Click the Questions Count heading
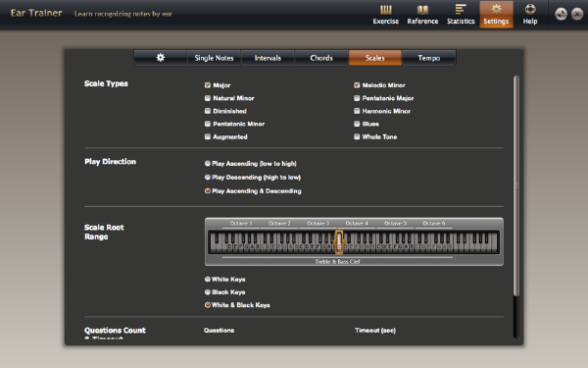 (x=115, y=331)
